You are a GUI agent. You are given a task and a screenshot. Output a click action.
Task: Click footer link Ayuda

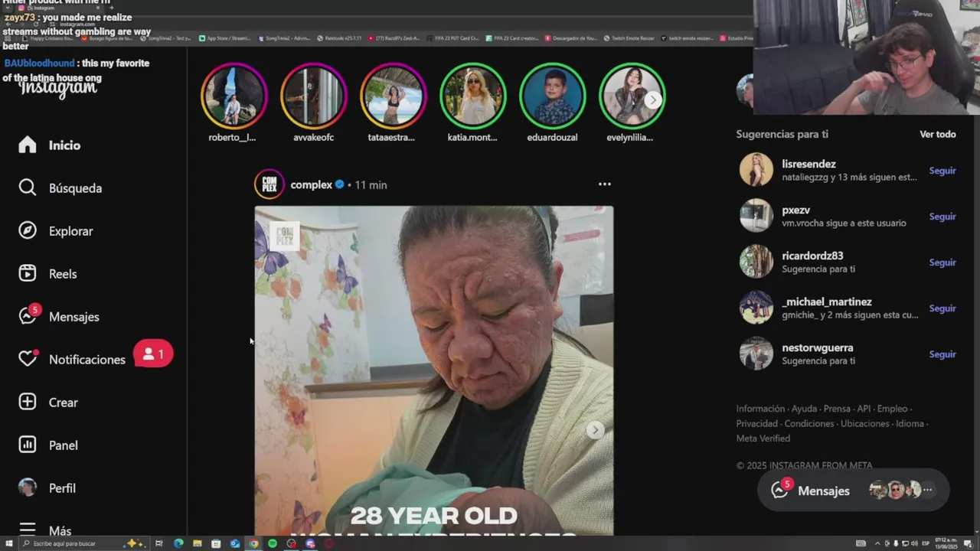coord(804,409)
